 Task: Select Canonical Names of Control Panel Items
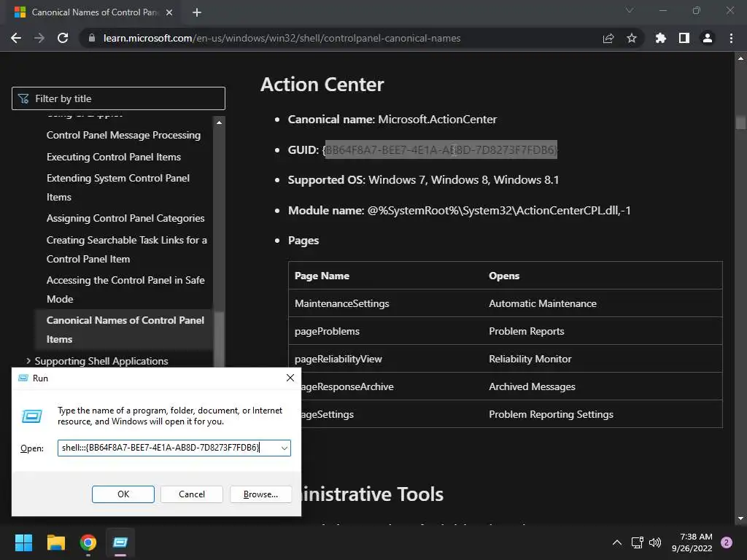tap(125, 330)
